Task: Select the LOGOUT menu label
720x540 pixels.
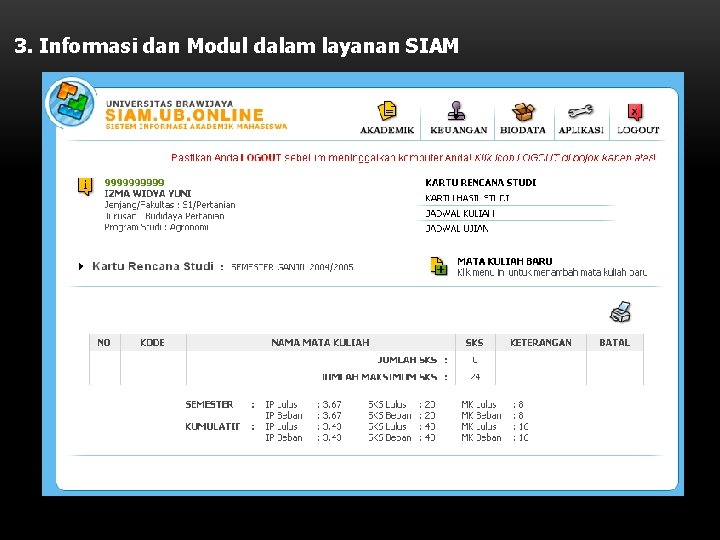Action: [638, 130]
